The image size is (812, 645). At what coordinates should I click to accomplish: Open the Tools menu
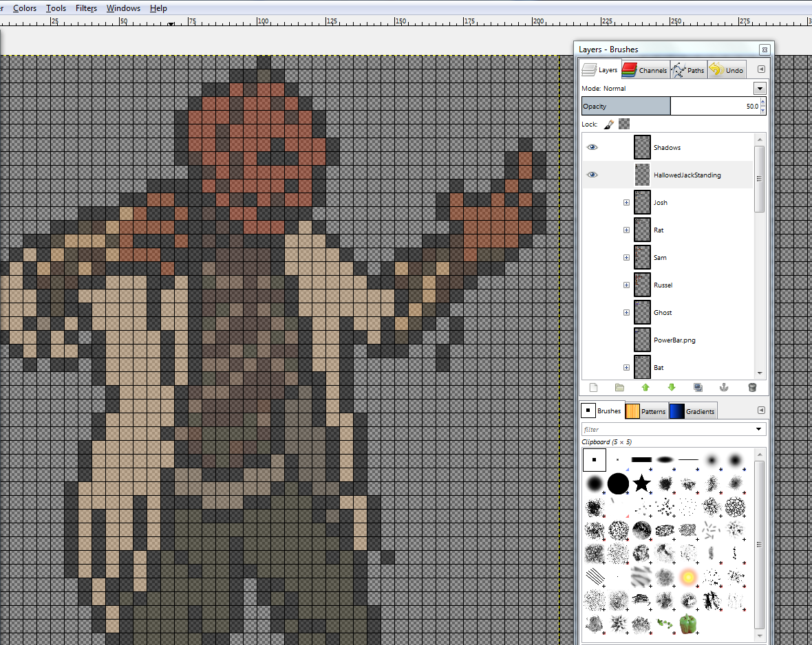click(56, 8)
